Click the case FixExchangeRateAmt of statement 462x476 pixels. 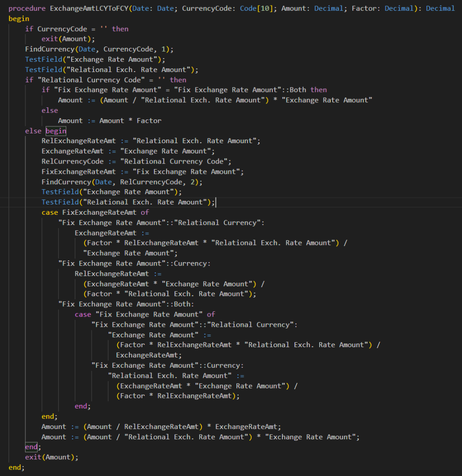(x=95, y=212)
